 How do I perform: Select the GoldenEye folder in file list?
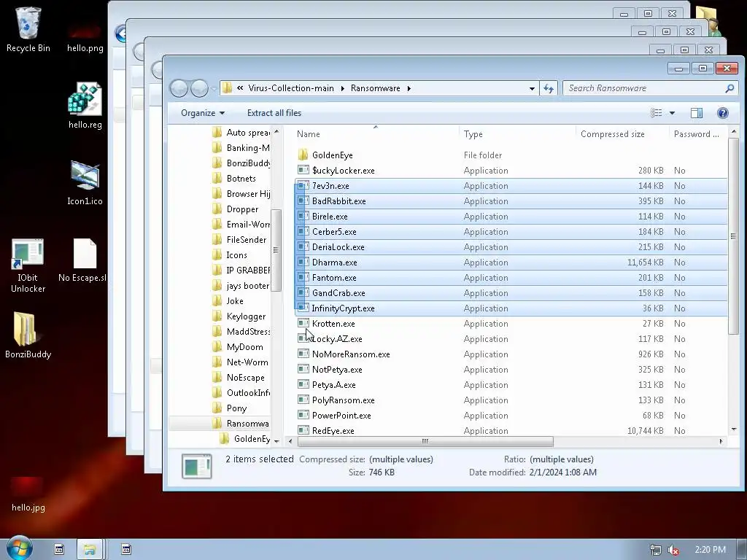511,155
